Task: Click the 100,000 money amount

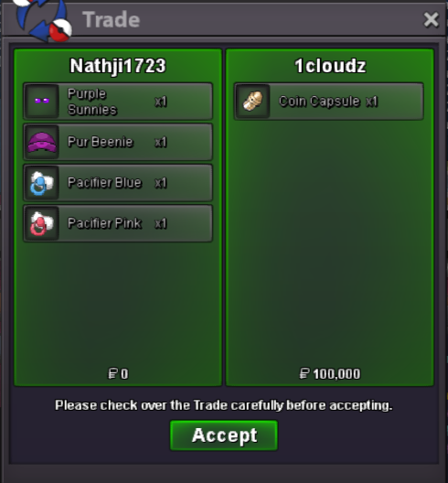Action: pyautogui.click(x=336, y=374)
